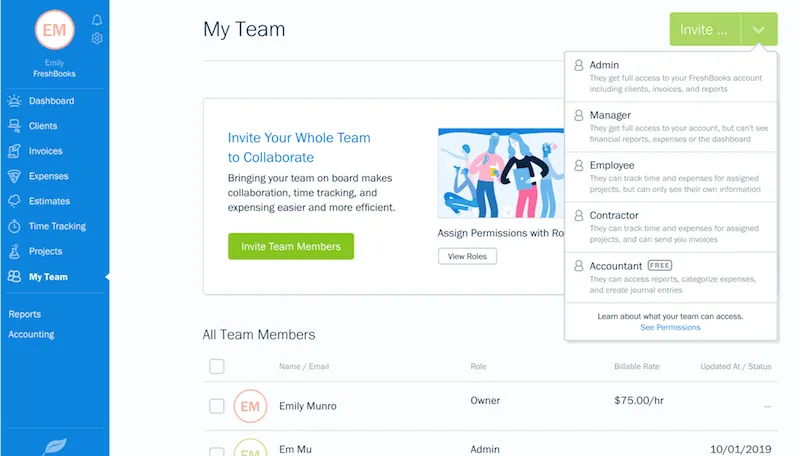Collapse the Invite dropdown arrow
Viewport: 800px width, 456px height.
click(x=759, y=30)
